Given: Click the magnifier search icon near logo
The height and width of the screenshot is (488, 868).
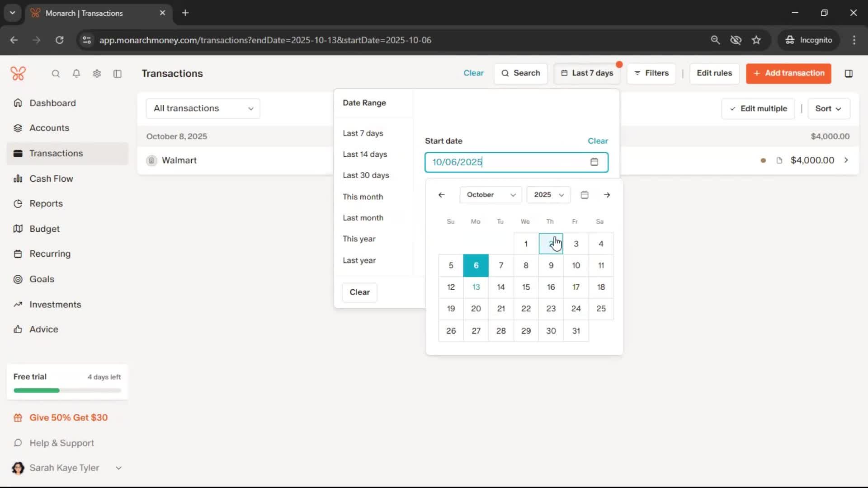Looking at the screenshot, I should pyautogui.click(x=56, y=74).
